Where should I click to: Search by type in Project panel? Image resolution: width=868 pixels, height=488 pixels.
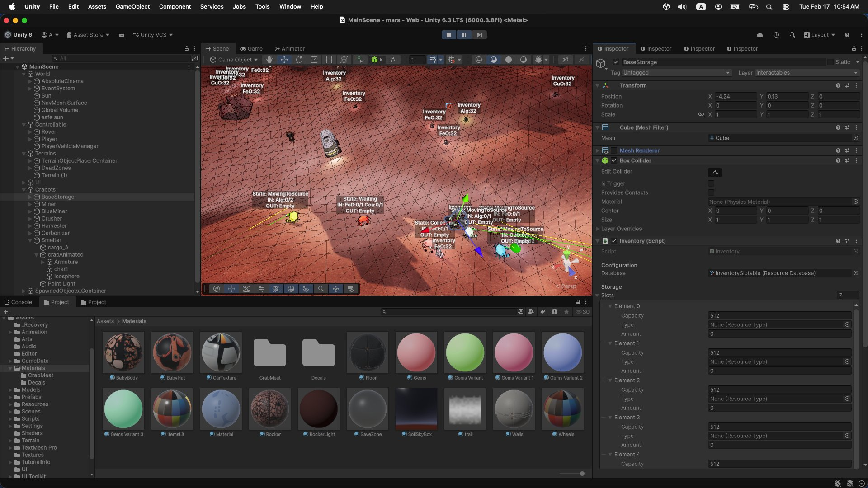click(x=531, y=312)
